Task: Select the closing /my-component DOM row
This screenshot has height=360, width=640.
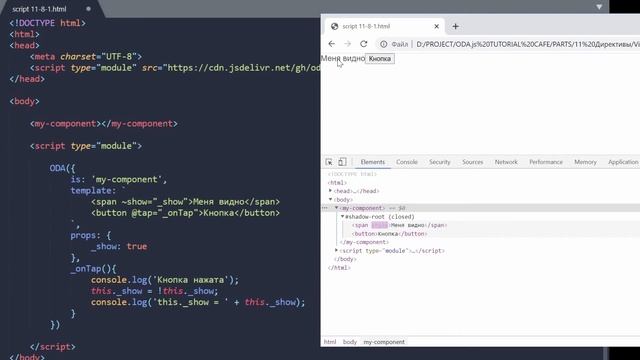Action: point(364,242)
